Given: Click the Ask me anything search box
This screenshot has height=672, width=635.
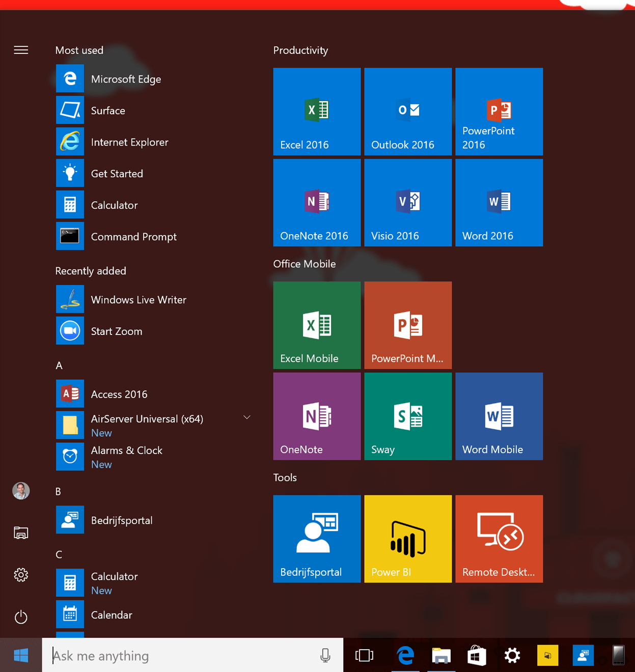Looking at the screenshot, I should click(183, 656).
